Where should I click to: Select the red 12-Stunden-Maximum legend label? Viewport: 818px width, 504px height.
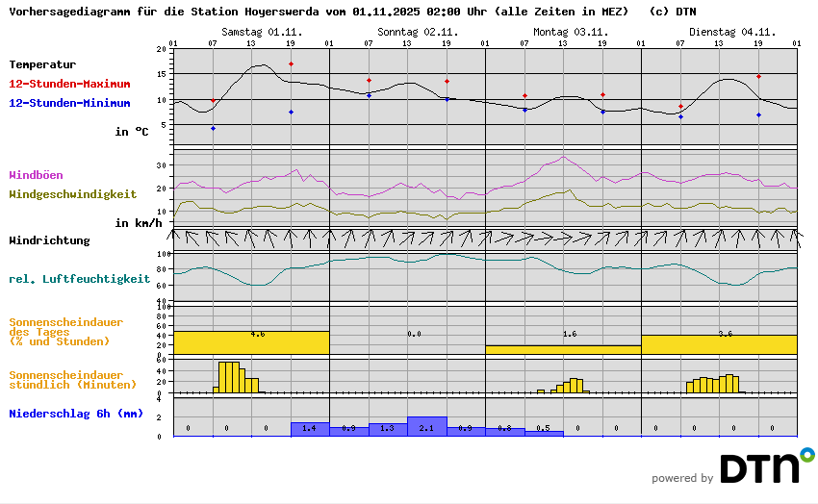click(69, 84)
